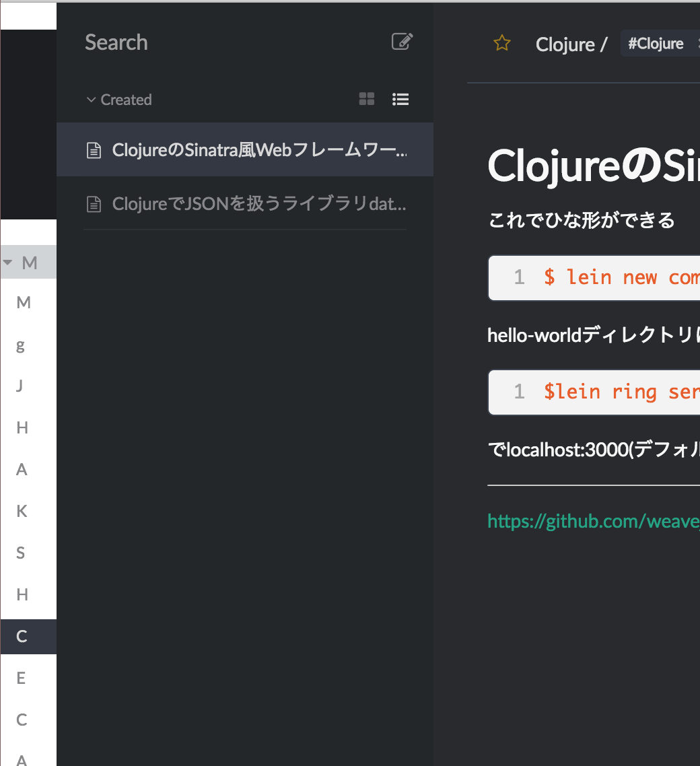
Task: Select the S folder in sidebar
Action: click(x=28, y=553)
